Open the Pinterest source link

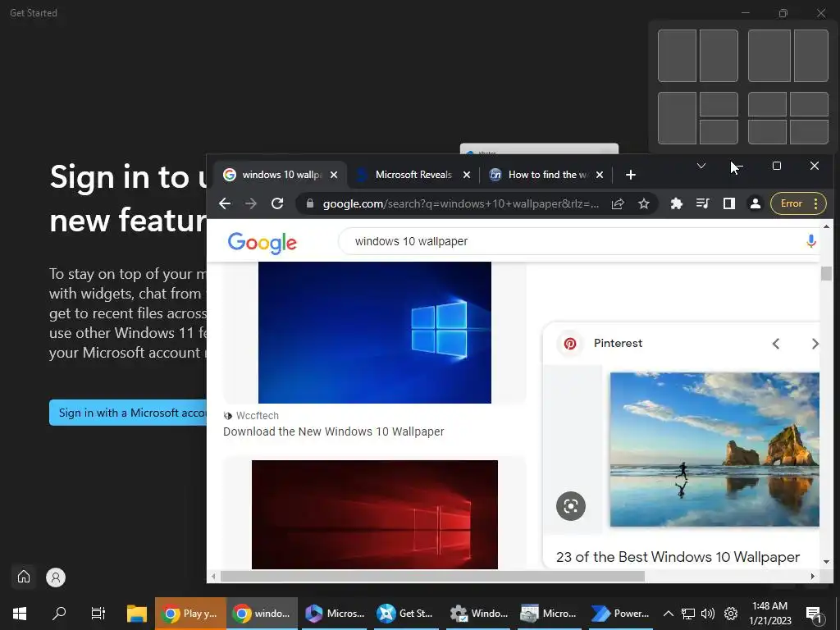point(618,343)
